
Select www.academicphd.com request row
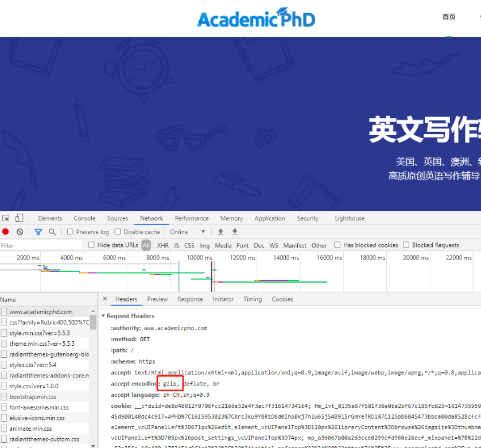point(45,312)
